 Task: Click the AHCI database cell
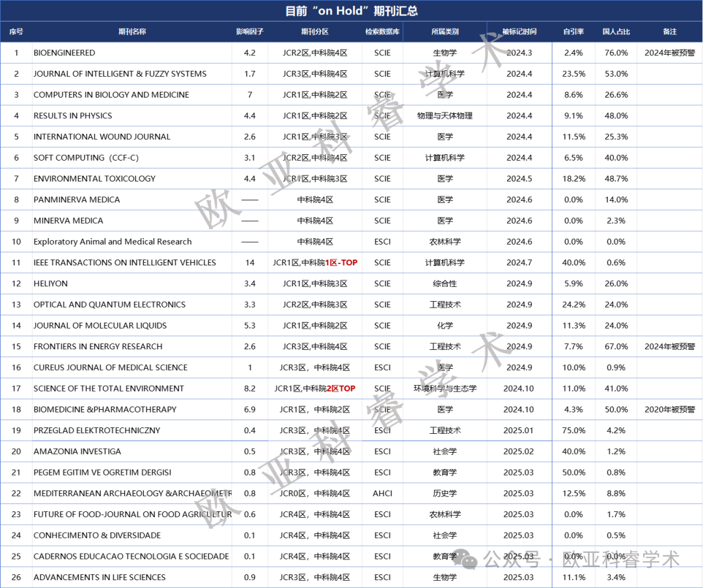tap(383, 494)
